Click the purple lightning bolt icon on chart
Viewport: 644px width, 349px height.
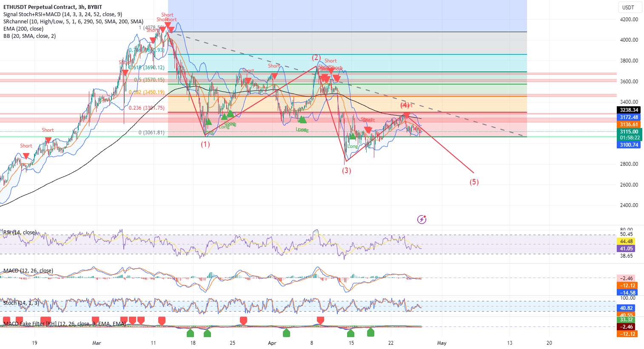422,219
